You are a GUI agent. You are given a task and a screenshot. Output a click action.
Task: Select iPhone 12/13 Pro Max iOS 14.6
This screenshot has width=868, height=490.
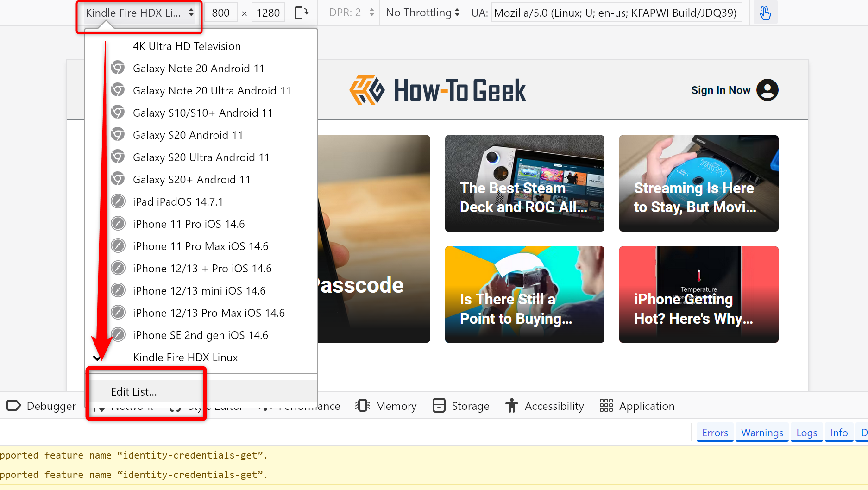(x=201, y=313)
